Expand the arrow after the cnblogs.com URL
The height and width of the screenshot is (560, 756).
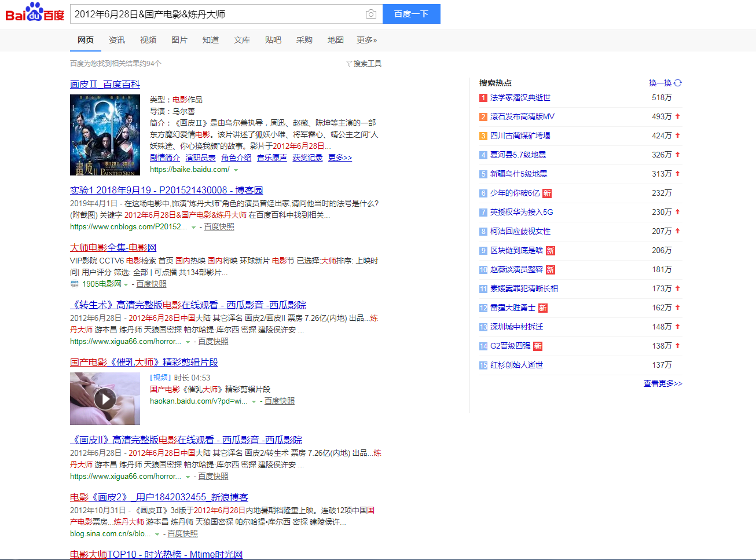(194, 228)
